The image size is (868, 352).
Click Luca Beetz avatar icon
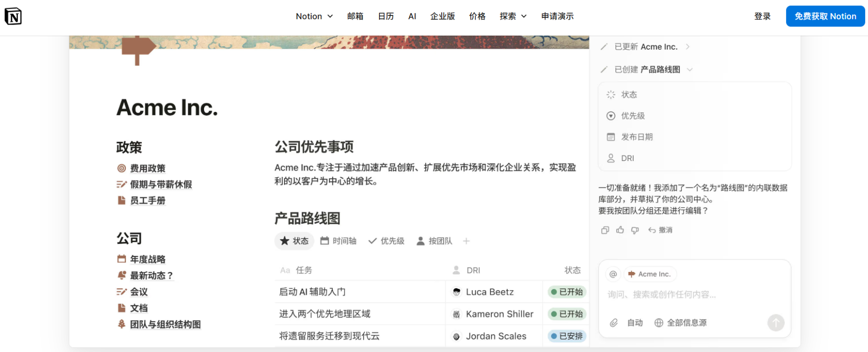456,292
